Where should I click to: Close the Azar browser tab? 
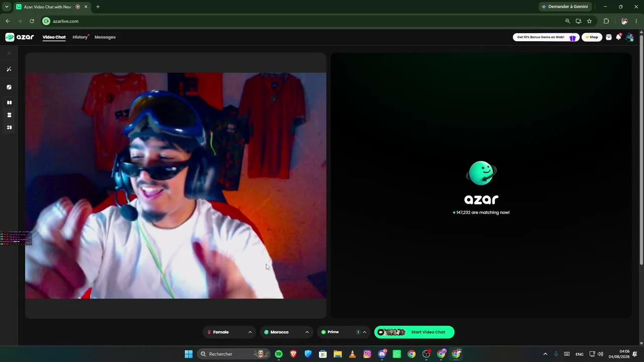pyautogui.click(x=86, y=7)
